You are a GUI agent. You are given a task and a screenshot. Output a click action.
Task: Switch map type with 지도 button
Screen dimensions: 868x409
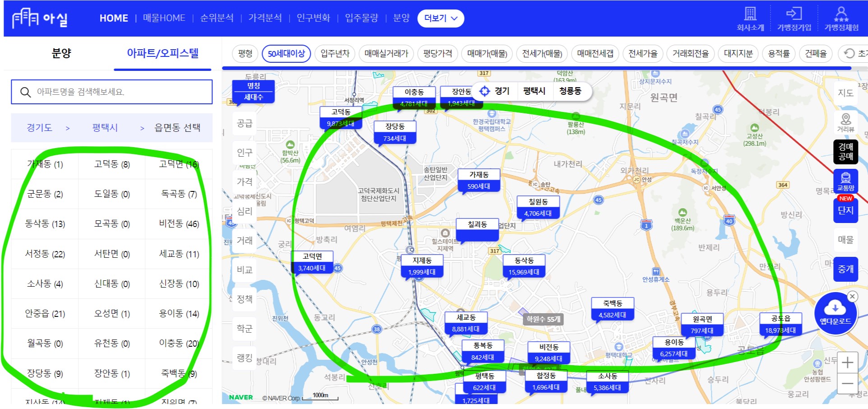pyautogui.click(x=846, y=93)
